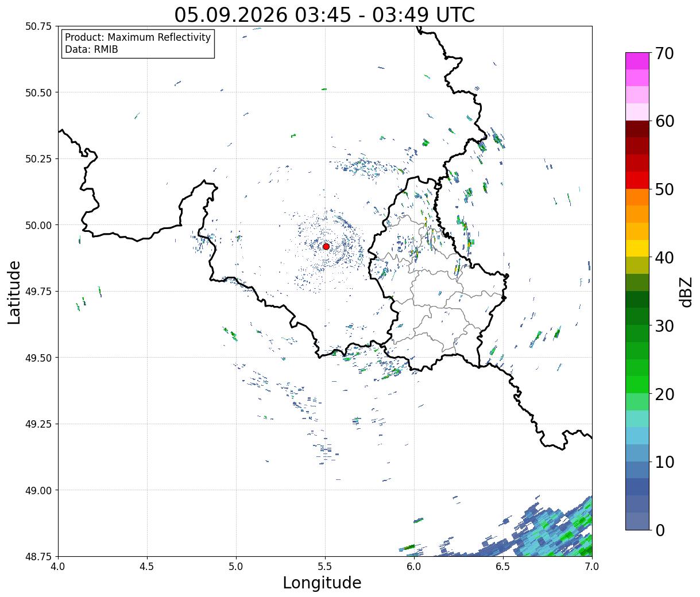Click the plot title with date and UTC time

pos(324,14)
